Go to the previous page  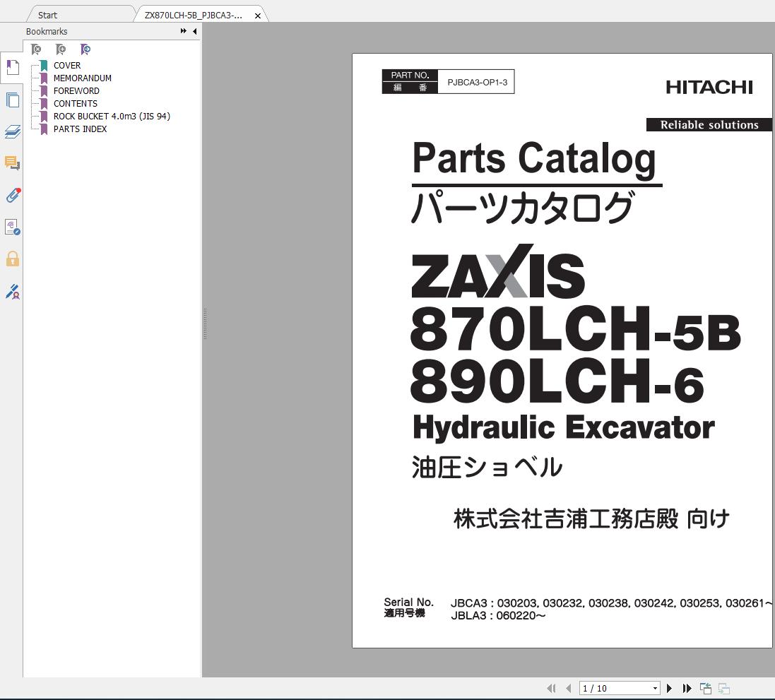tap(569, 688)
